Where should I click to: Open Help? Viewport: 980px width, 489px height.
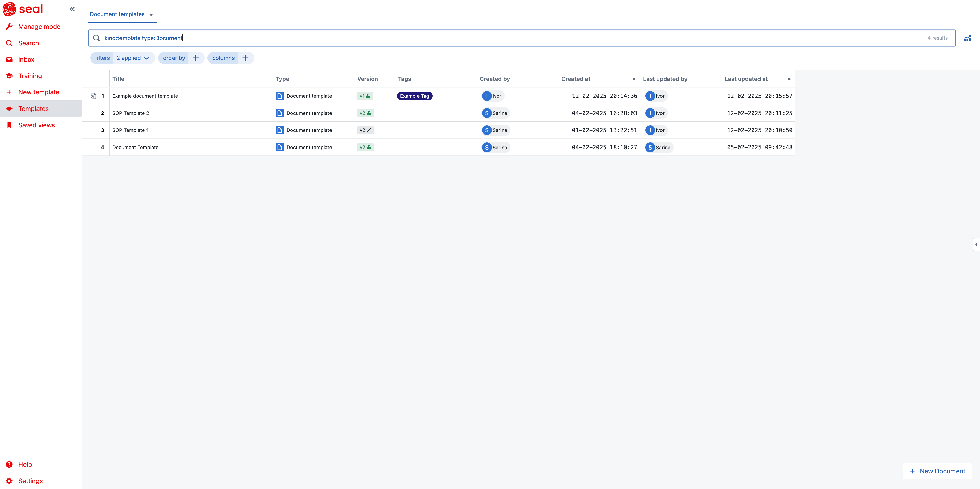41,464
